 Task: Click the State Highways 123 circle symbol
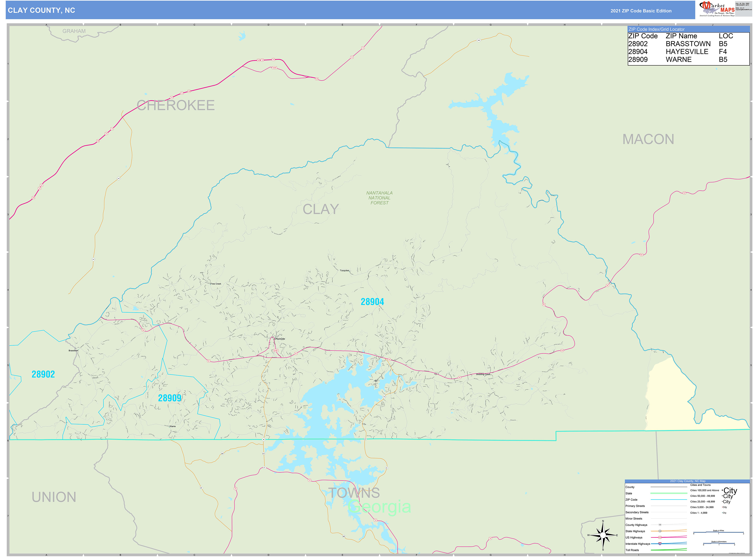[x=660, y=531]
